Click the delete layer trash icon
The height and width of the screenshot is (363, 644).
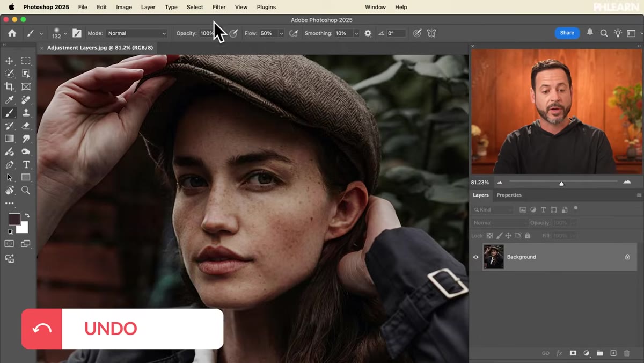click(627, 353)
